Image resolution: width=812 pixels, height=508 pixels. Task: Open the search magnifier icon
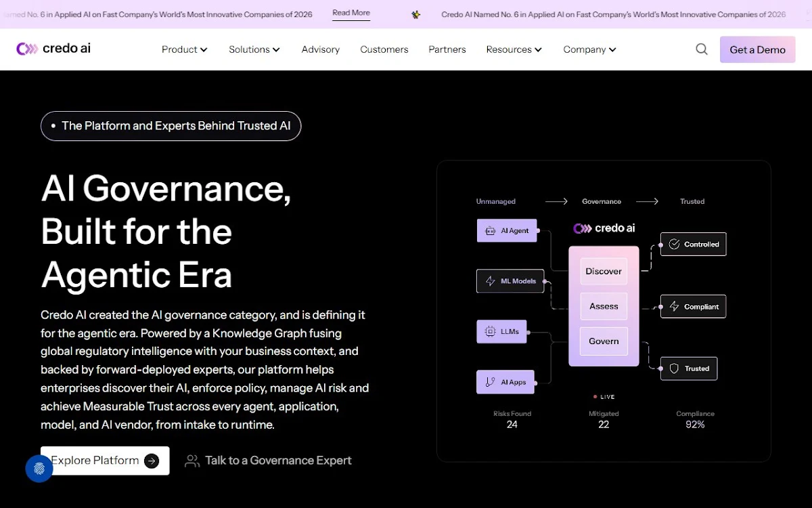[x=702, y=49]
